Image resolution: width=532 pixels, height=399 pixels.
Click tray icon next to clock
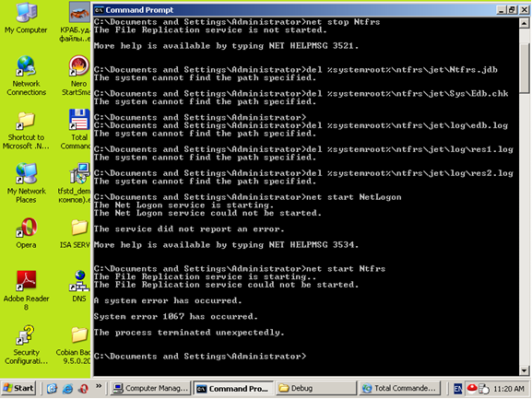pos(484,389)
